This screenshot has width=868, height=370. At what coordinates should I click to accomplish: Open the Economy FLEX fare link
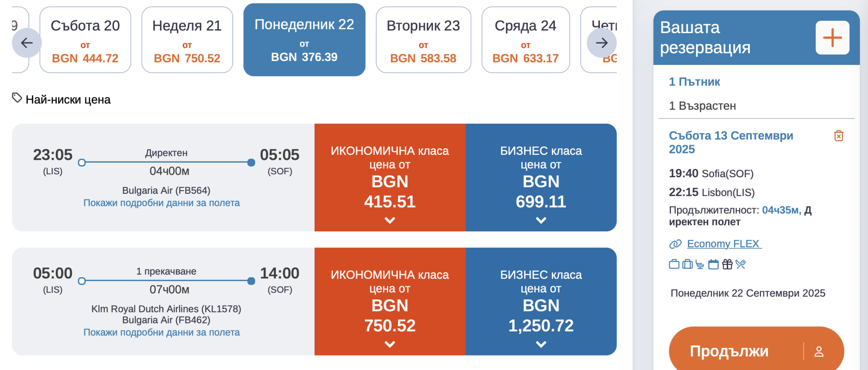click(723, 244)
